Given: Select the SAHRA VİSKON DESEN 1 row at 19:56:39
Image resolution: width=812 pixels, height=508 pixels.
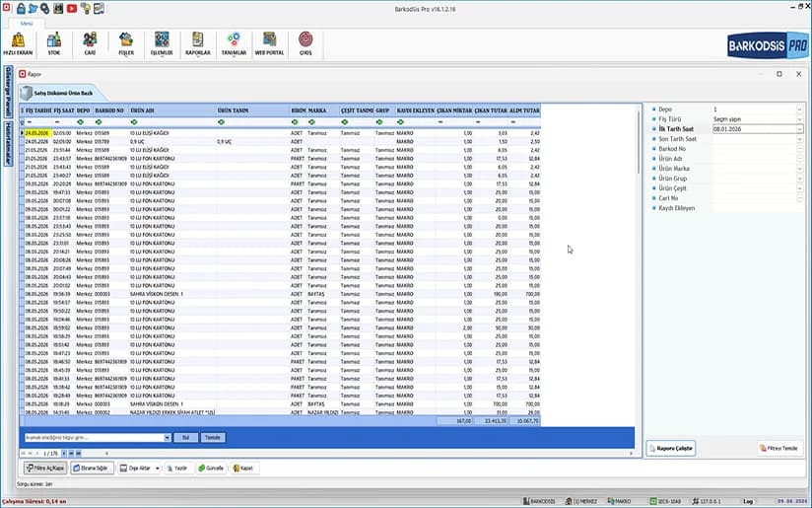Looking at the screenshot, I should [282, 294].
